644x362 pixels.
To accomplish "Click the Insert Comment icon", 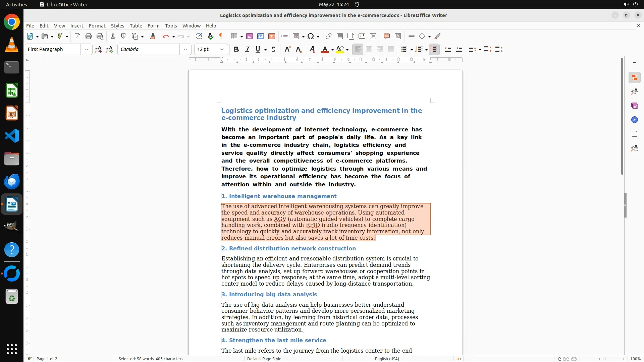I will pos(386,37).
